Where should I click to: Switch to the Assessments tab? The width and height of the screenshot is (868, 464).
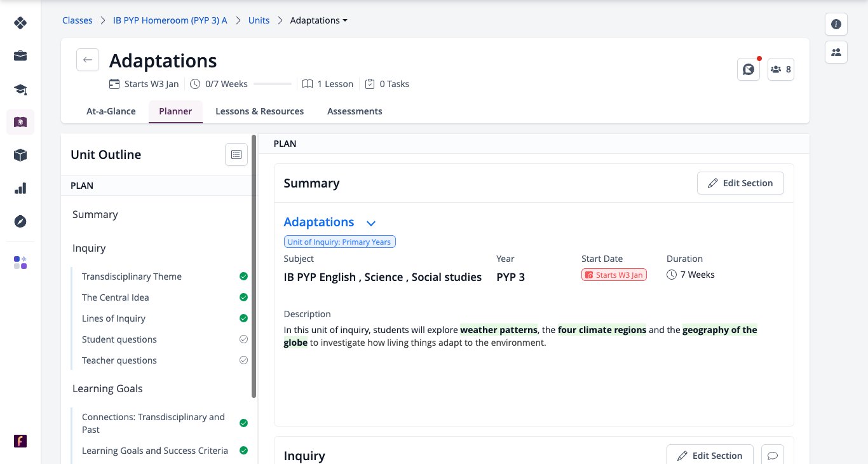pos(355,111)
